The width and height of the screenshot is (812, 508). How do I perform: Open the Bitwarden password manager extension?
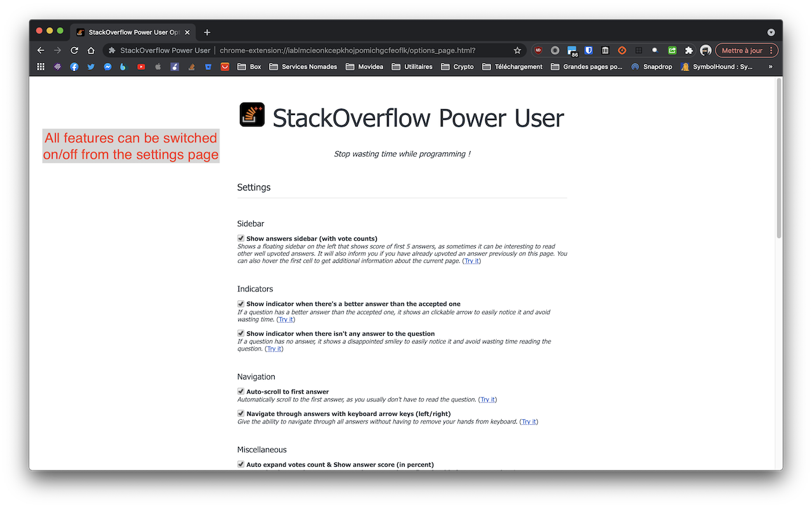click(x=589, y=50)
